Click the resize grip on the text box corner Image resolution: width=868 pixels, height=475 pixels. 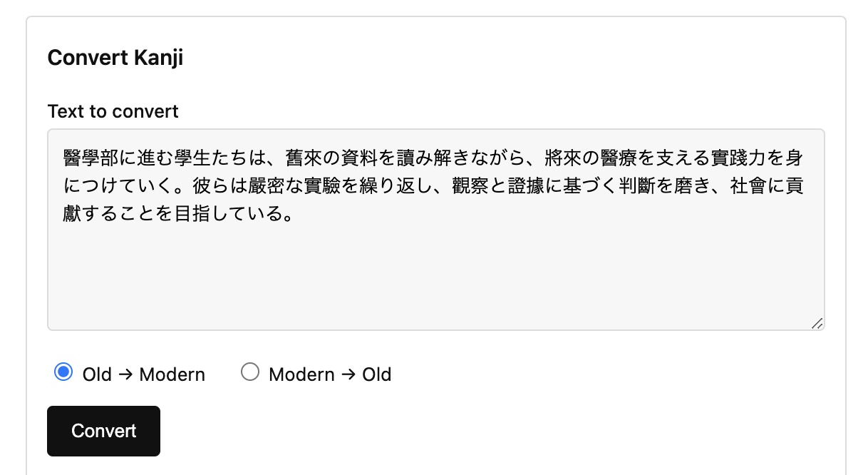(818, 322)
